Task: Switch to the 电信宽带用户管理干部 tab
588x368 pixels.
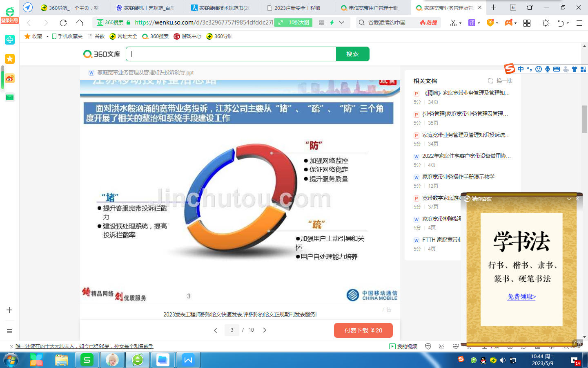Action: (370, 8)
